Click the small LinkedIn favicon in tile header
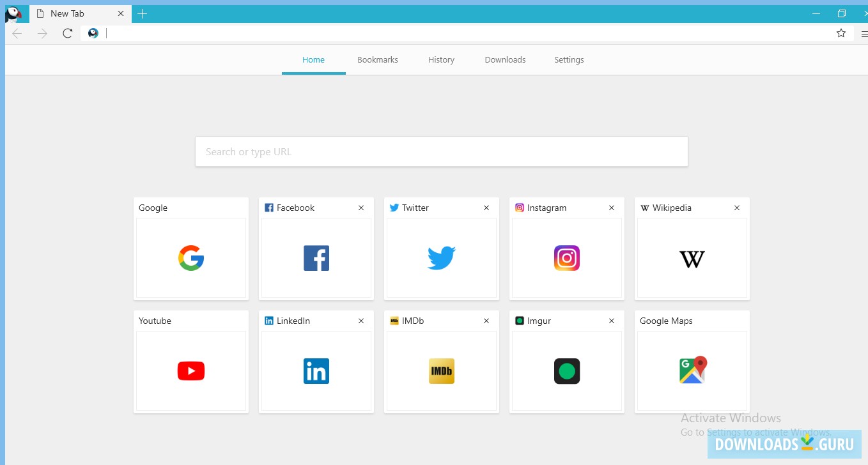 [x=269, y=321]
